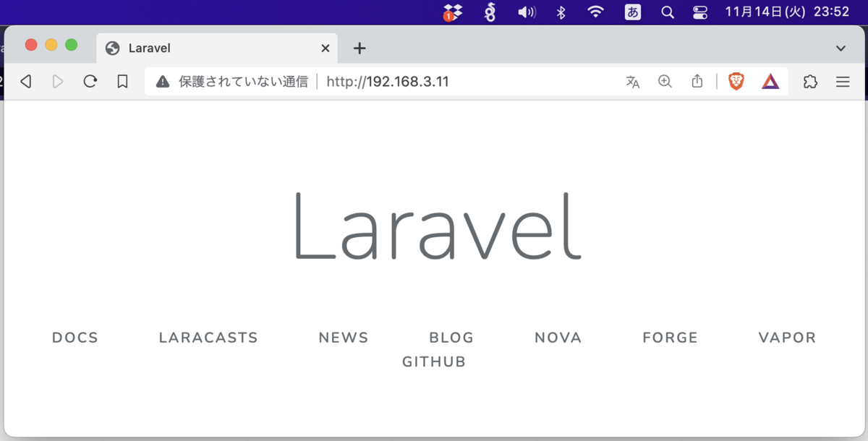Close the Laravel tab

point(325,48)
